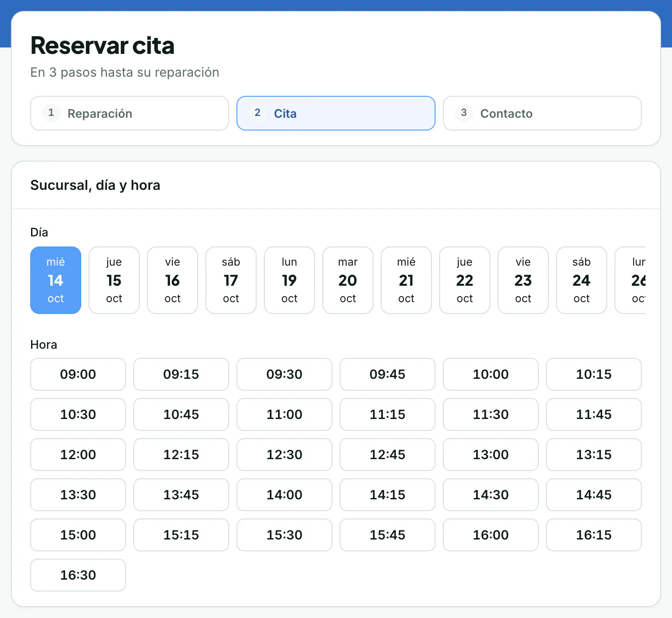Pick the 15:00 time slot
The height and width of the screenshot is (618, 672).
tap(78, 535)
